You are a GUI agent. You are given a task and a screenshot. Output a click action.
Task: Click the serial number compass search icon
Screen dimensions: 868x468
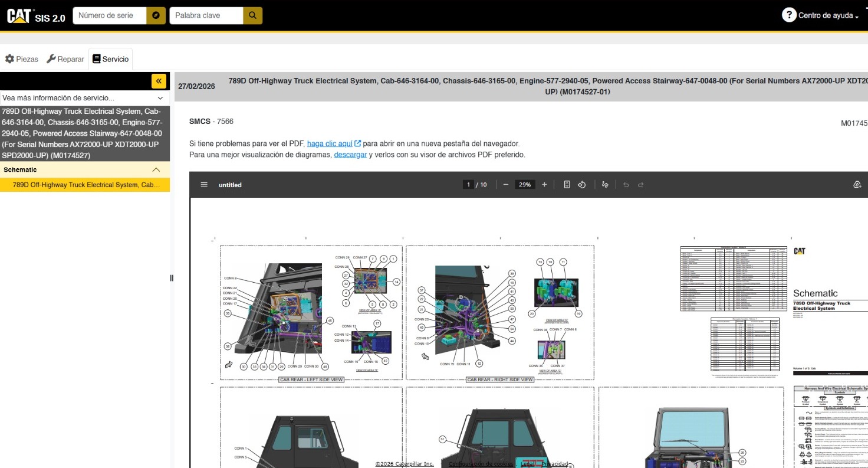(x=156, y=16)
